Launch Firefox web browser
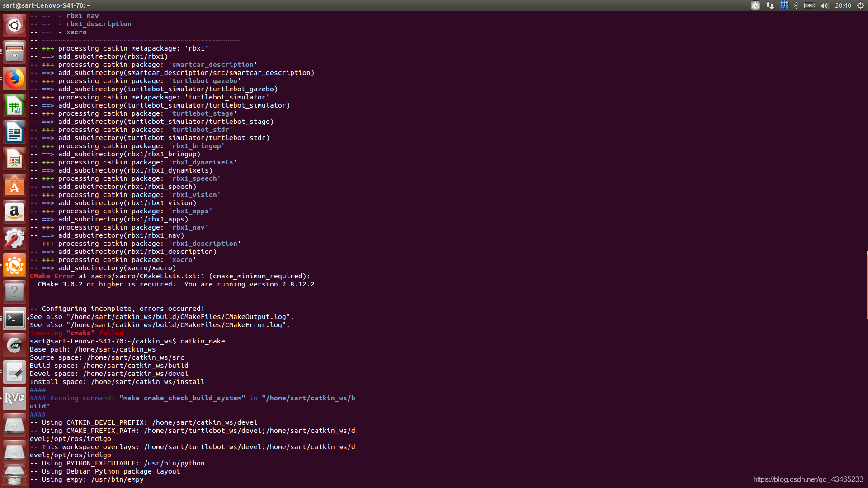Image resolution: width=868 pixels, height=488 pixels. pos(14,79)
